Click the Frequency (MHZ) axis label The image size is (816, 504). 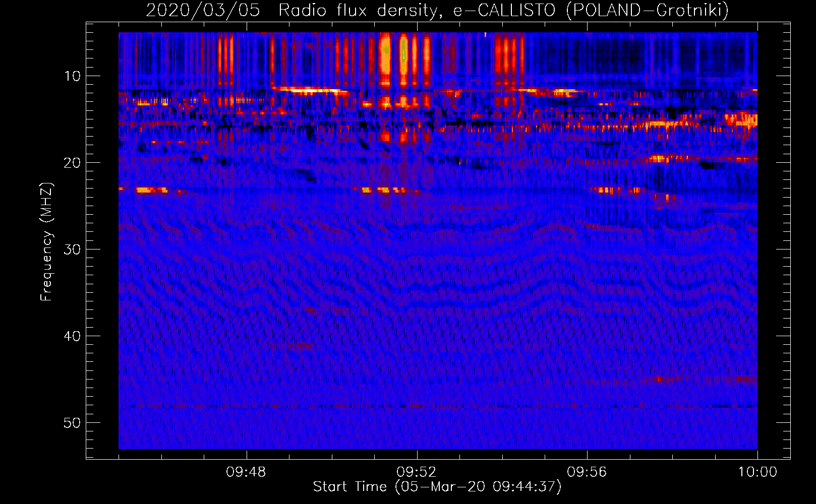coord(46,242)
